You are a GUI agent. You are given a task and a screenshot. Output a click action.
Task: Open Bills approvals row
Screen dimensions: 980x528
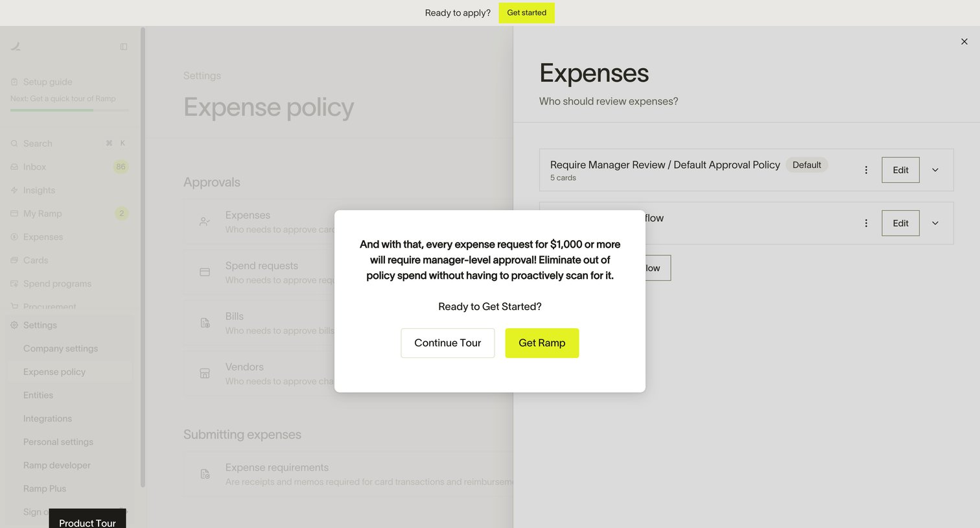348,323
